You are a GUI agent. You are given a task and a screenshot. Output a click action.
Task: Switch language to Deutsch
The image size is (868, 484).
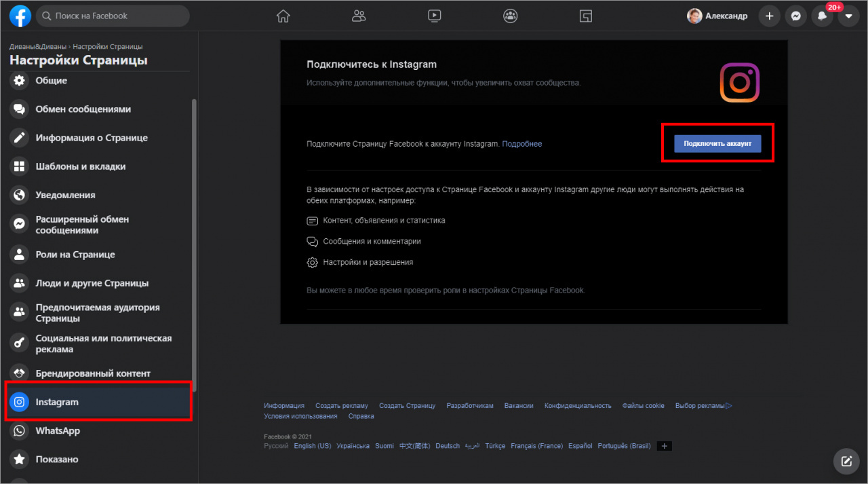tap(448, 446)
